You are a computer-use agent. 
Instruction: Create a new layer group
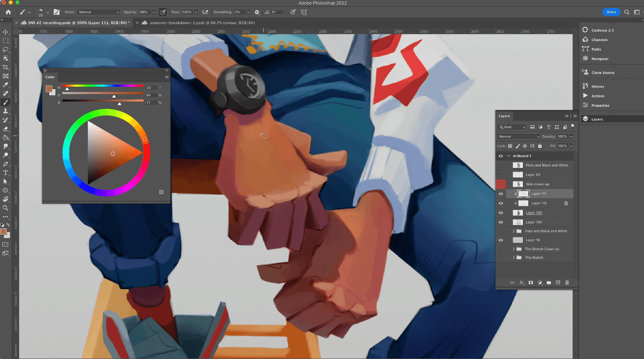click(x=549, y=283)
